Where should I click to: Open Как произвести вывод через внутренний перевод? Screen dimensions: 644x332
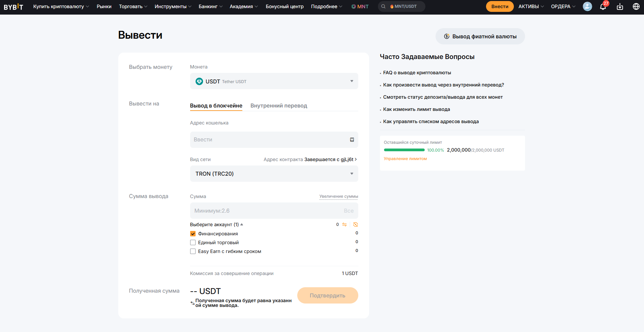click(x=444, y=85)
